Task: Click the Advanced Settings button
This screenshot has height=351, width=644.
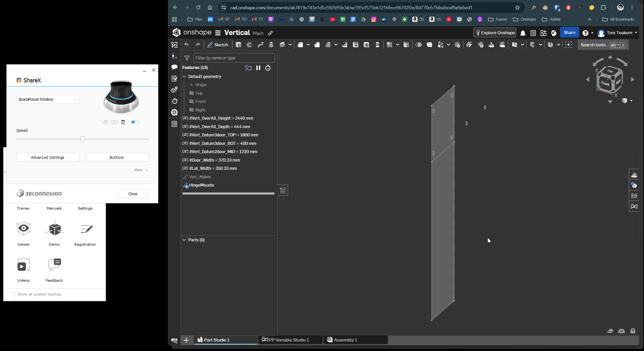Action: [x=48, y=157]
